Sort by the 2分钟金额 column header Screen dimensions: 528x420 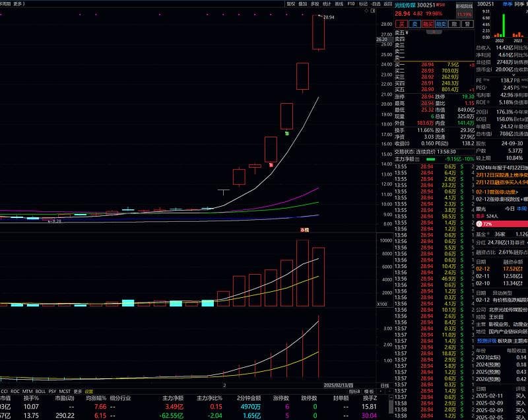(x=249, y=398)
